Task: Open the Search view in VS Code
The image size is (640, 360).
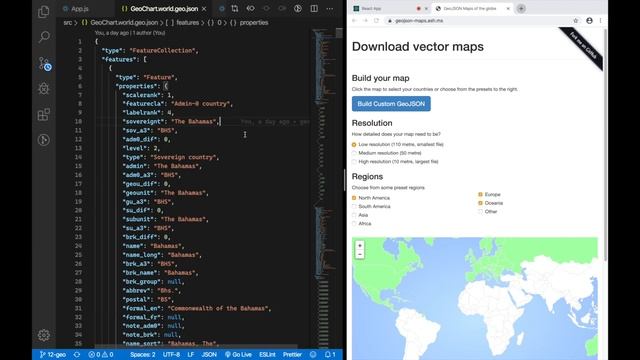Action: [44, 37]
